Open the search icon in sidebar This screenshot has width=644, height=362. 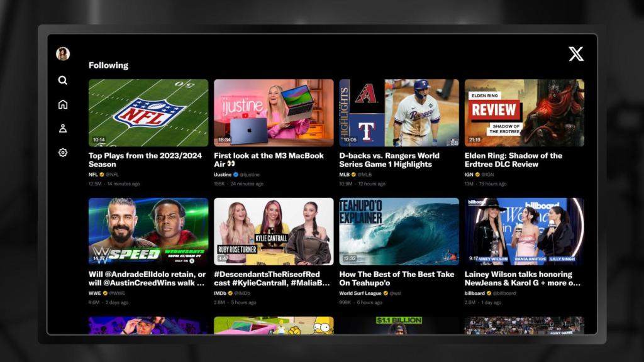point(62,80)
